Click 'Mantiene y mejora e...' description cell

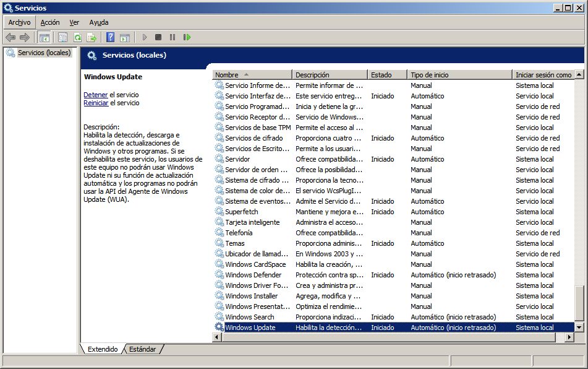coord(330,212)
